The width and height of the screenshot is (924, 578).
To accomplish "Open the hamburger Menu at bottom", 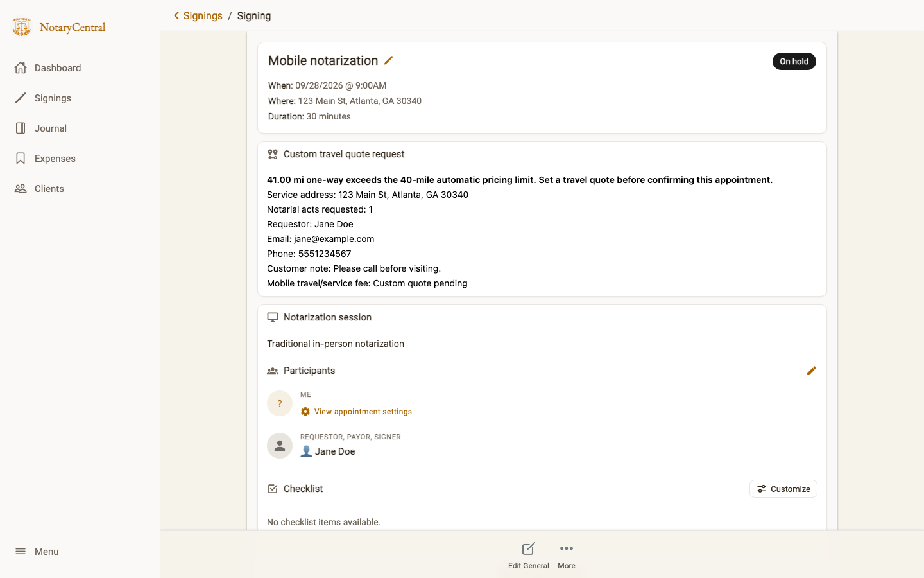I will point(37,552).
